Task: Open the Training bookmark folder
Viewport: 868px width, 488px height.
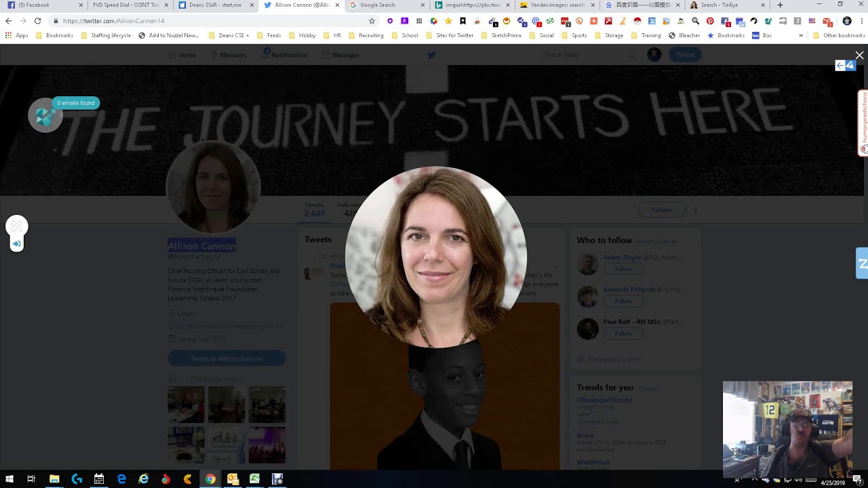Action: [646, 35]
